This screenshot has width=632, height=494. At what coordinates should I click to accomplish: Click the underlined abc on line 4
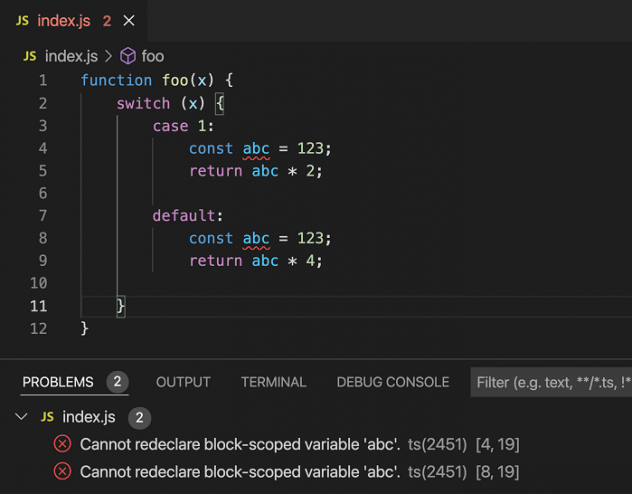click(x=256, y=148)
